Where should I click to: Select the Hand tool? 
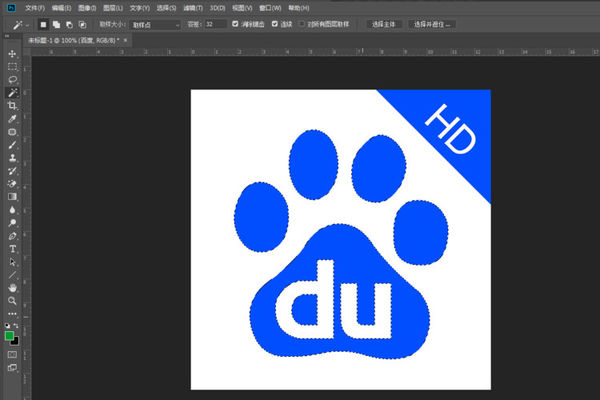[x=12, y=288]
